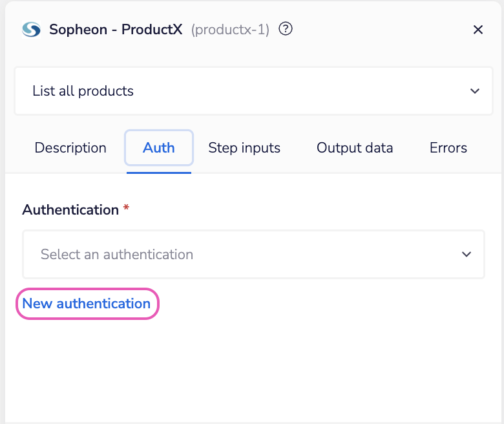The width and height of the screenshot is (504, 424).
Task: Click the List all products label text
Action: 83,91
